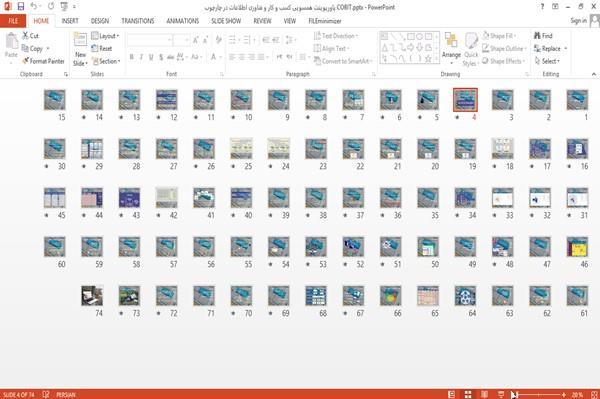600x399 pixels.
Task: Open the Replace tool
Action: (x=548, y=49)
